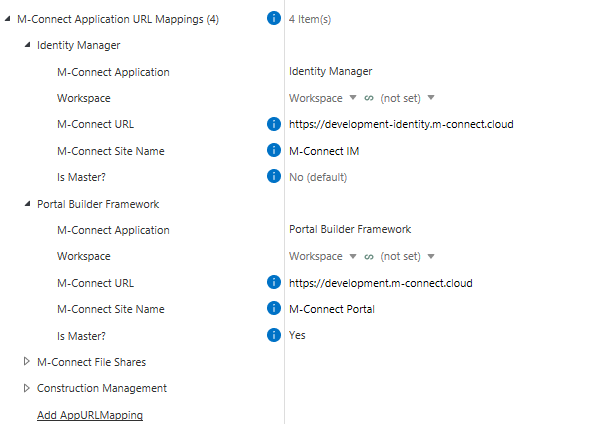Select Workspace label under Portal Builder Framework
Screen dimensions: 590x424
coord(84,256)
